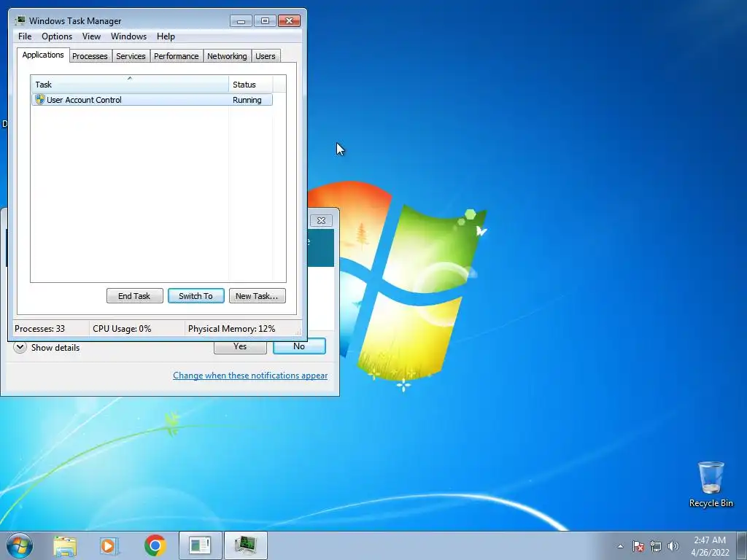Select the Recycle Bin desktop icon
This screenshot has width=747, height=560.
(x=711, y=484)
